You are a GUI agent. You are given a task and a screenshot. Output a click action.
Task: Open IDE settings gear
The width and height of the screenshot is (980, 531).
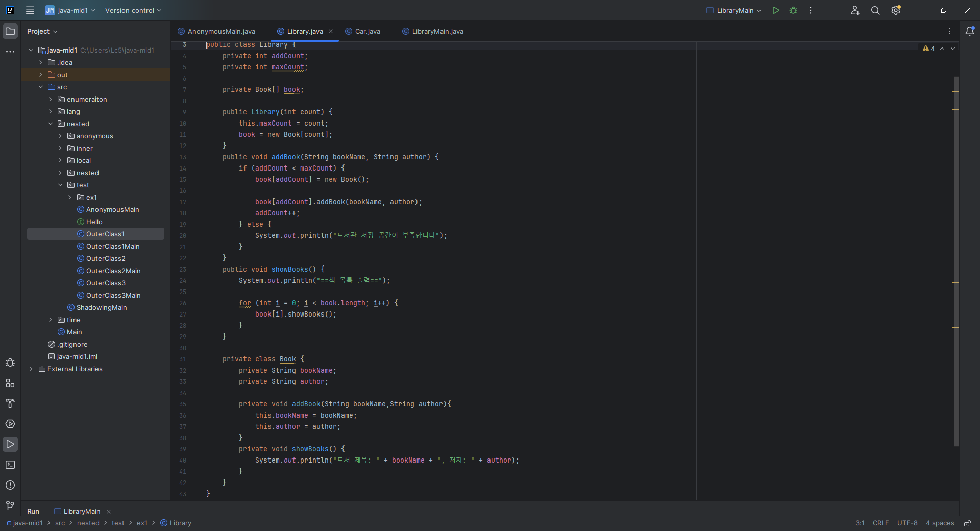coord(896,10)
